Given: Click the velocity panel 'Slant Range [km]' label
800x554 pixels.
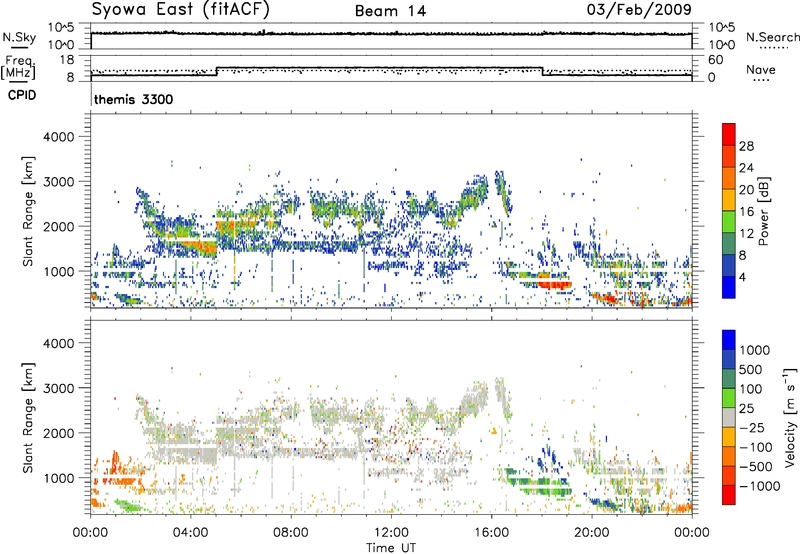Looking at the screenshot, I should [28, 417].
